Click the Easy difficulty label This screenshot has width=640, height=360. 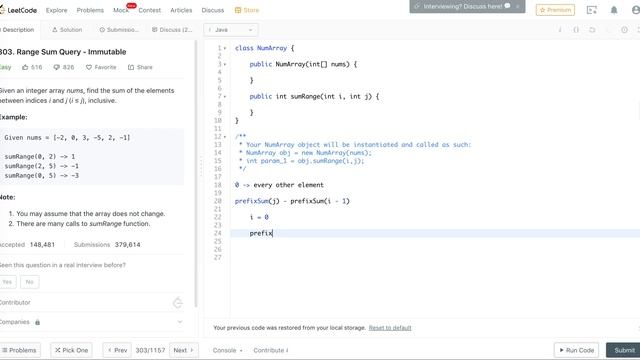click(5, 67)
